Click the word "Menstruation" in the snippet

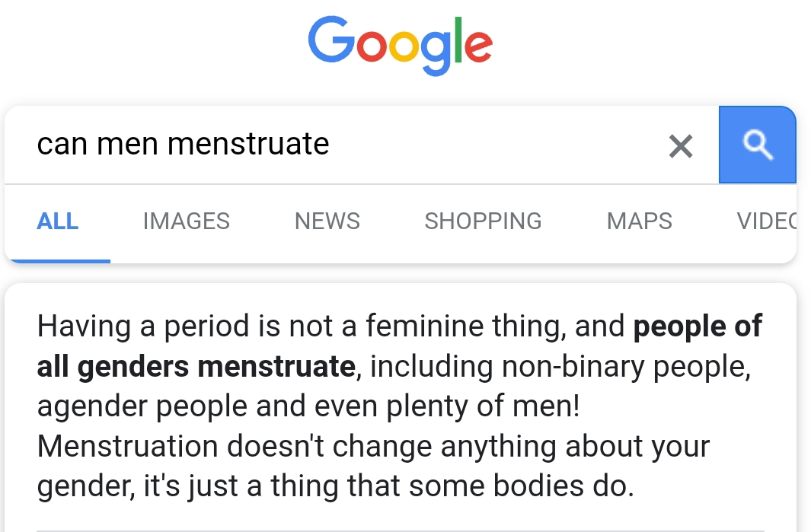tap(128, 446)
